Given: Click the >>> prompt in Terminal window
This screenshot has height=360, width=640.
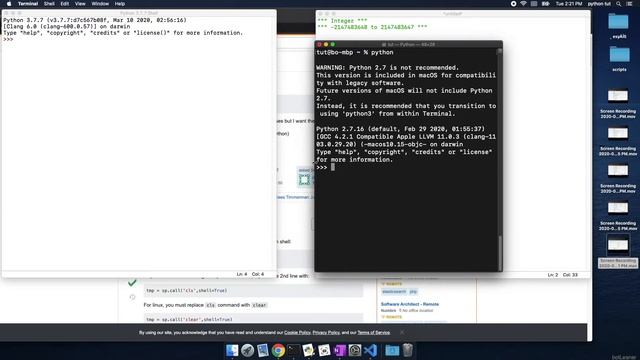Looking at the screenshot, I should [322, 167].
